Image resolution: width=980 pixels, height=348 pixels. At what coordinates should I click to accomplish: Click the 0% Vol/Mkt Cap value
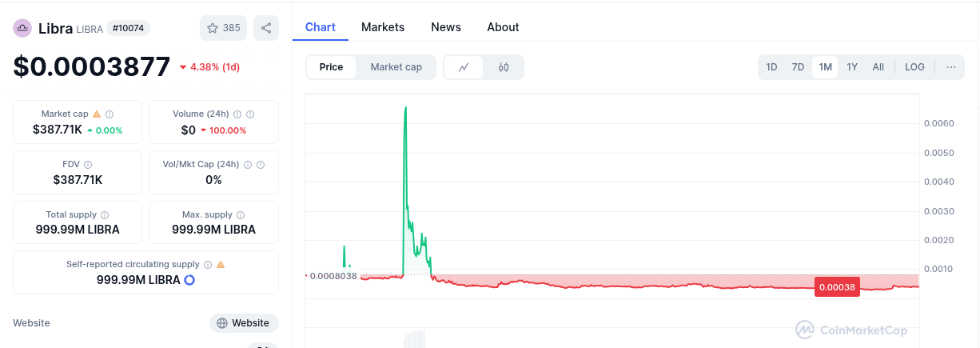213,180
